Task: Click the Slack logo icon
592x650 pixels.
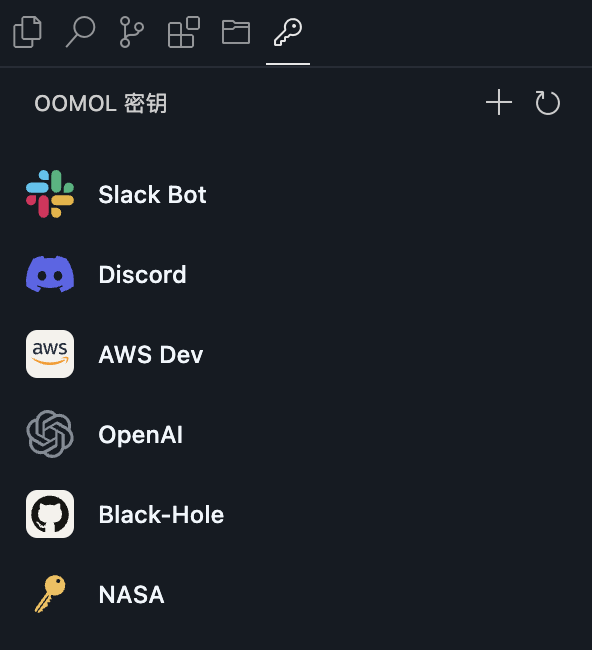Action: (x=50, y=194)
